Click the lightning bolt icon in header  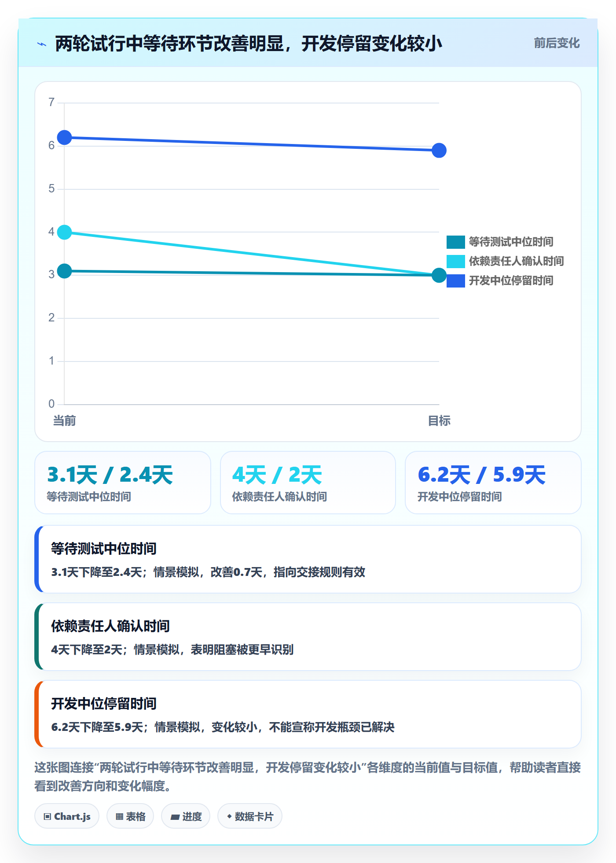pyautogui.click(x=42, y=44)
